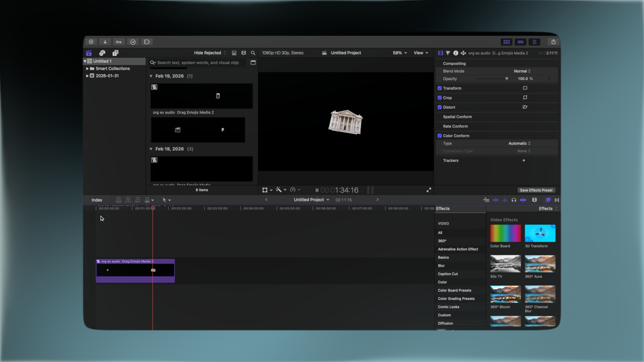Disable the Color Conform checkbox
This screenshot has width=644, height=362.
click(440, 136)
